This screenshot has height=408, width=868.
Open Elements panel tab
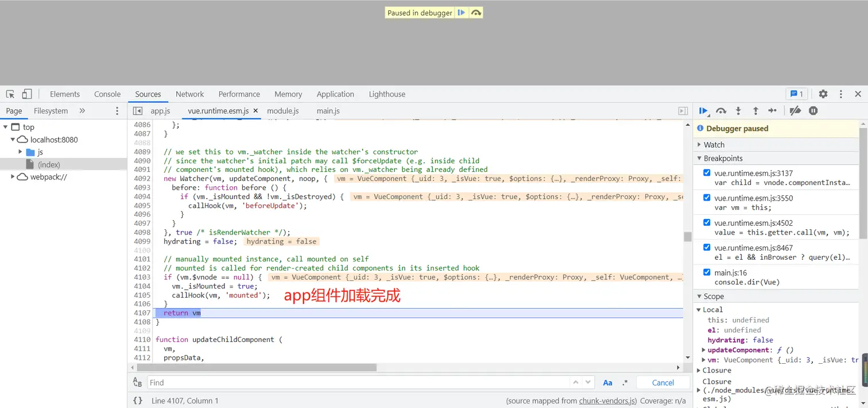click(x=65, y=94)
